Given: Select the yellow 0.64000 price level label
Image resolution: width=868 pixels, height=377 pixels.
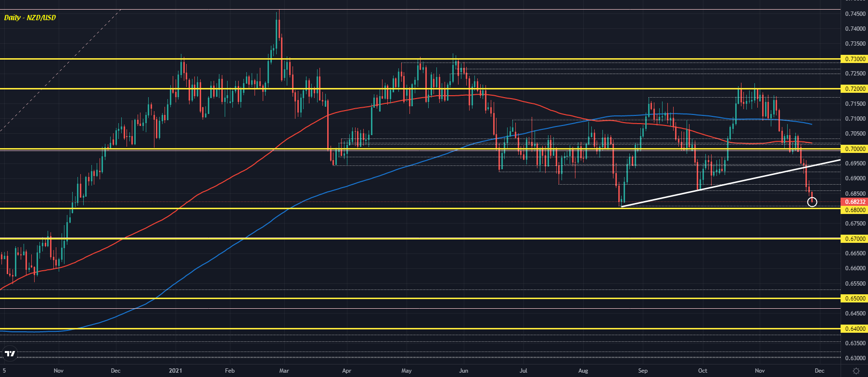Looking at the screenshot, I should (854, 329).
